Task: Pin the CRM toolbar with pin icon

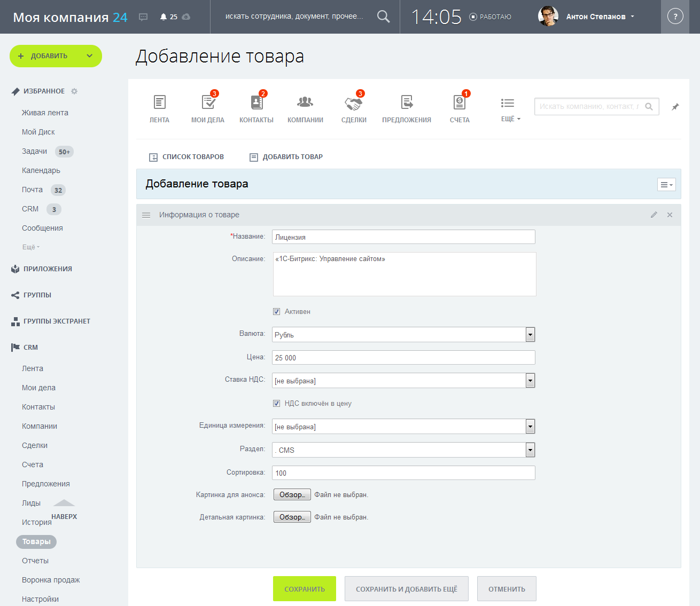Action: [x=675, y=107]
